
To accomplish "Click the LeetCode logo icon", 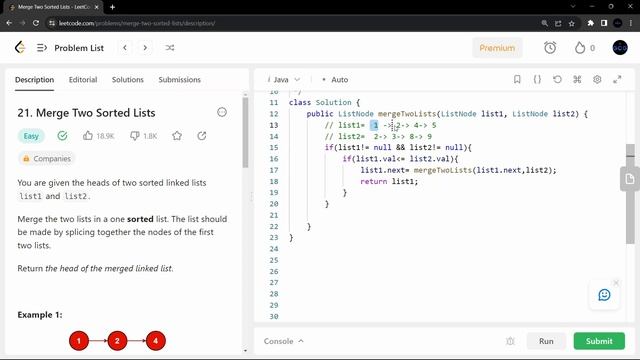I will pyautogui.click(x=20, y=48).
